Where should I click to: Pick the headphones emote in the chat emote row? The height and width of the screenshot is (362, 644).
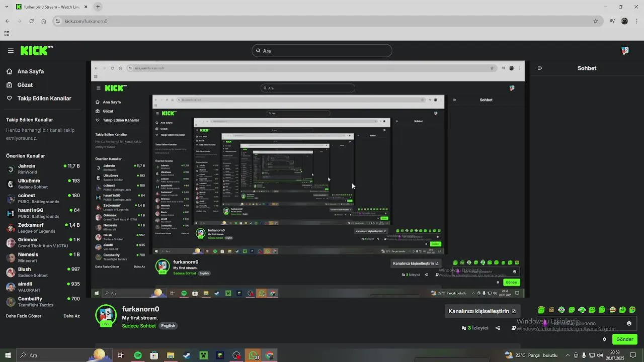click(582, 310)
